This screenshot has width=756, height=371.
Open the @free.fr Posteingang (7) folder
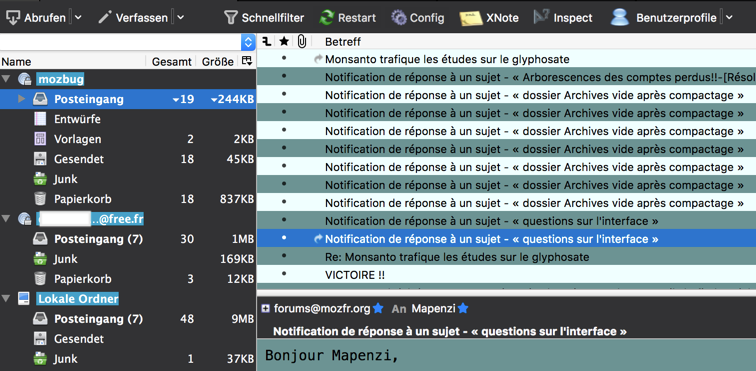128,239
